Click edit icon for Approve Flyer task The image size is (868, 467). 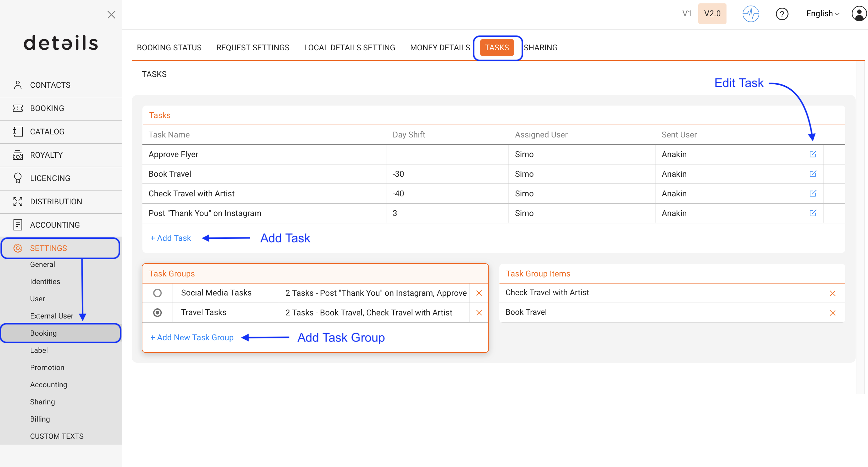pos(812,154)
